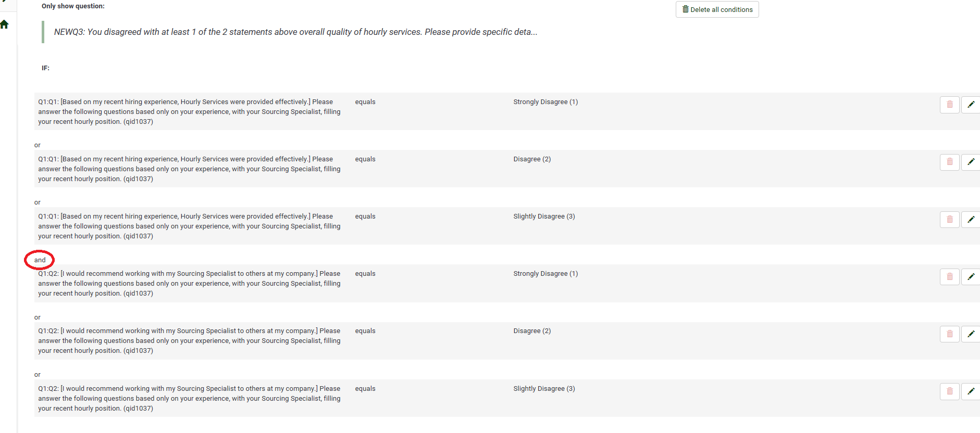Edit the Q1:Q2 Strongly Disagree (1) condition
This screenshot has width=980, height=433.
pos(971,276)
